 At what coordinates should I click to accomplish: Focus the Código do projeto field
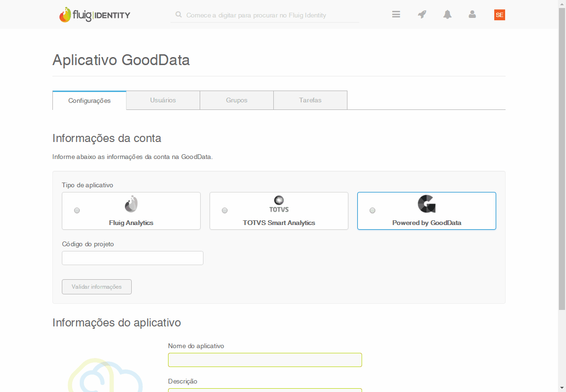point(133,258)
